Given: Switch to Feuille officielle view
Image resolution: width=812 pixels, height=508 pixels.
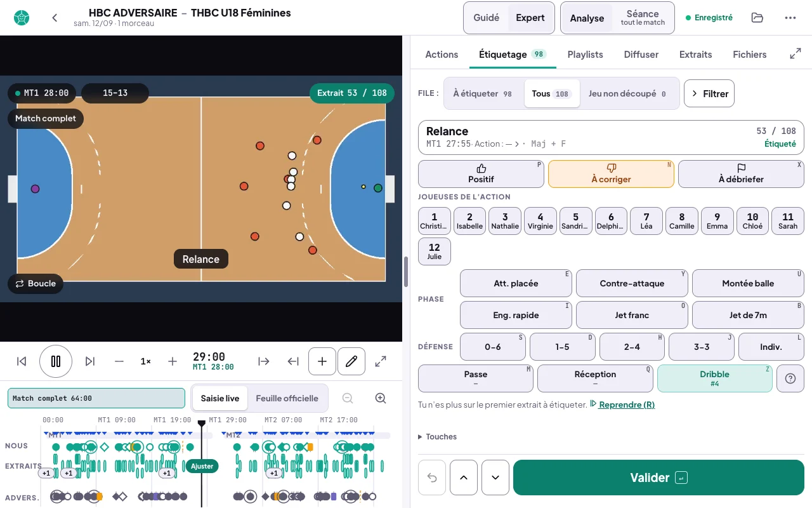Looking at the screenshot, I should pos(287,398).
